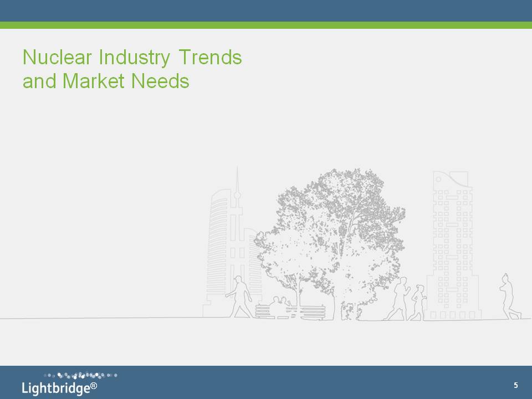The image size is (532, 399).
Task: Select the green stripe under the header
Action: point(266,25)
